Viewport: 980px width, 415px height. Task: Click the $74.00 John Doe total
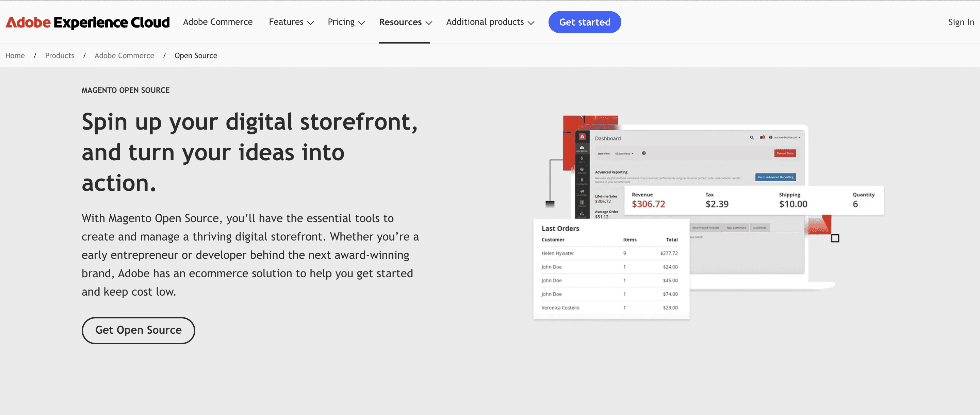point(670,295)
